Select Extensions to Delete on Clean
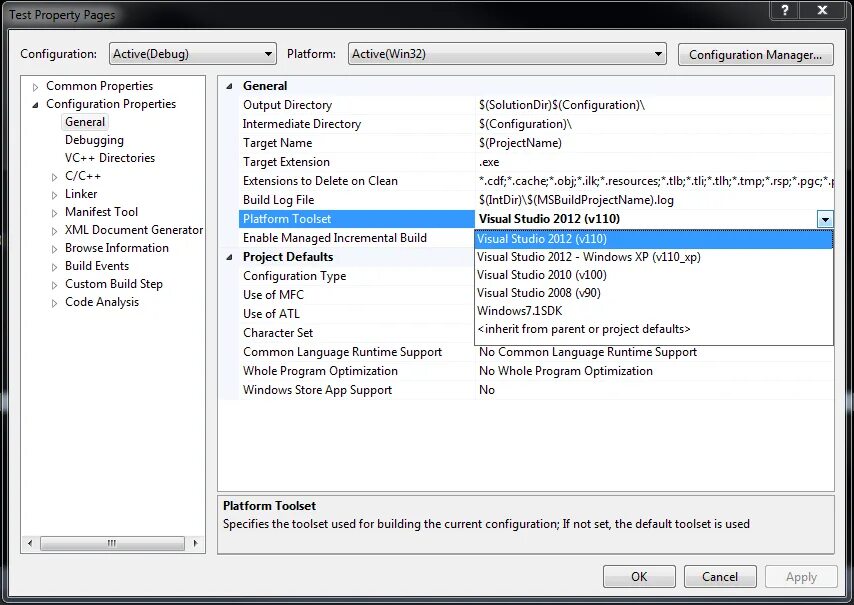The height and width of the screenshot is (605, 854). point(357,181)
